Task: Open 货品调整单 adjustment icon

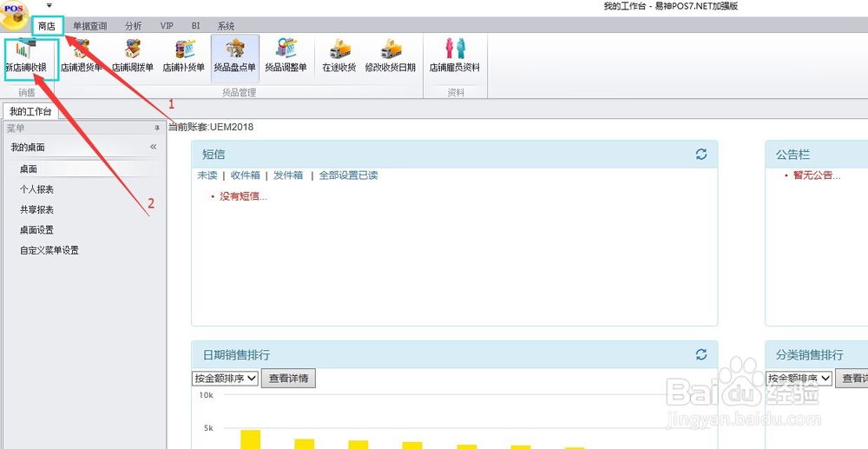Action: pyautogui.click(x=286, y=56)
